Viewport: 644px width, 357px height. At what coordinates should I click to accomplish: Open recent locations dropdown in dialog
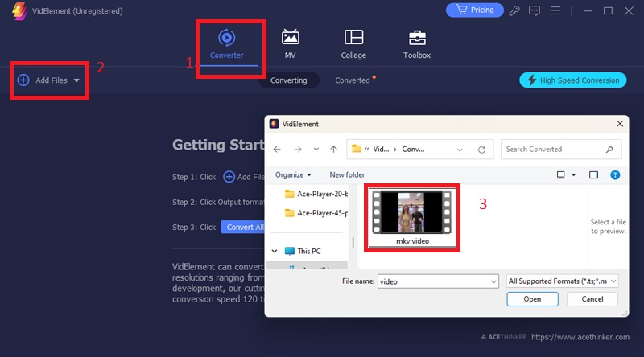(x=316, y=150)
